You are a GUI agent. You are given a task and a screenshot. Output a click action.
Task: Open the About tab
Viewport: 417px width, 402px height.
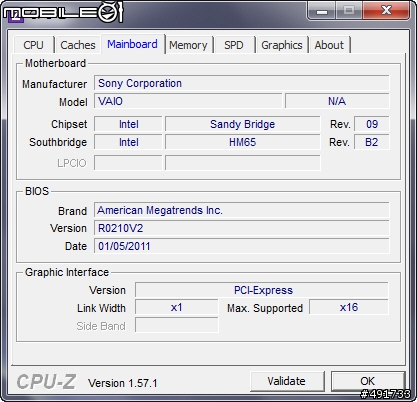[x=329, y=45]
